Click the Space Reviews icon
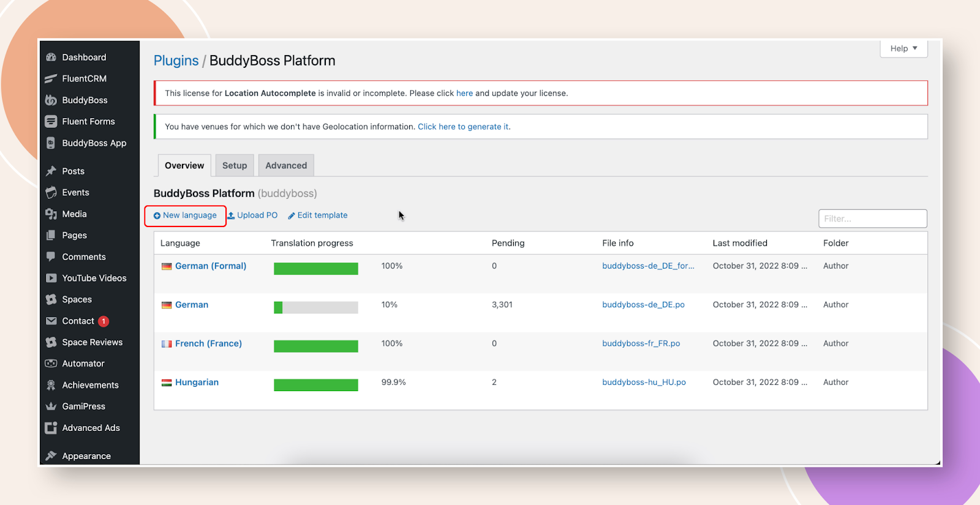Viewport: 980px width, 505px height. pyautogui.click(x=51, y=343)
